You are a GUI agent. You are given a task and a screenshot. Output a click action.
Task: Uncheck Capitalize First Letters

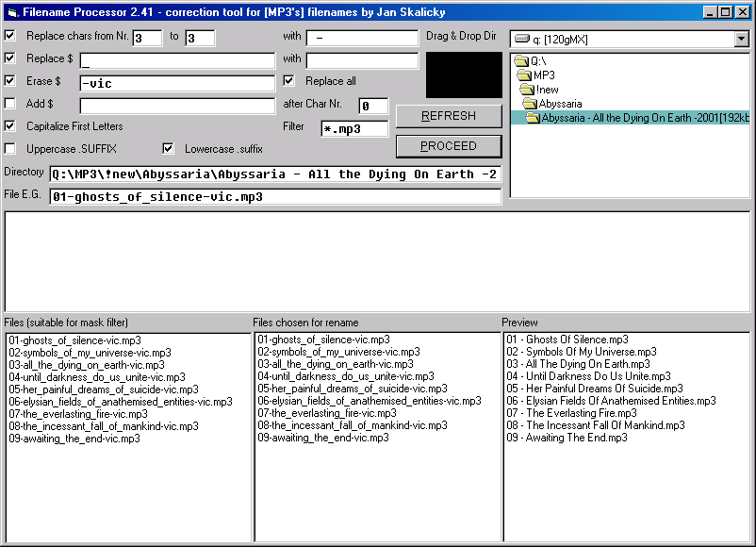point(10,126)
